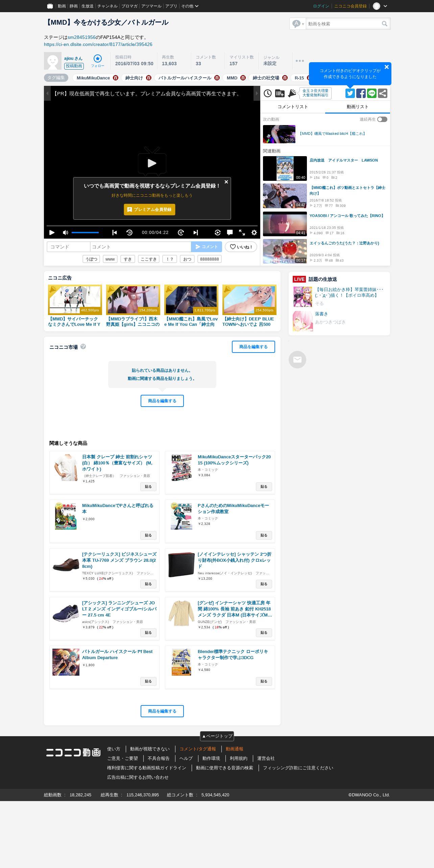Open チャンネル in top navigation
The height and width of the screenshot is (868, 434).
pyautogui.click(x=107, y=6)
